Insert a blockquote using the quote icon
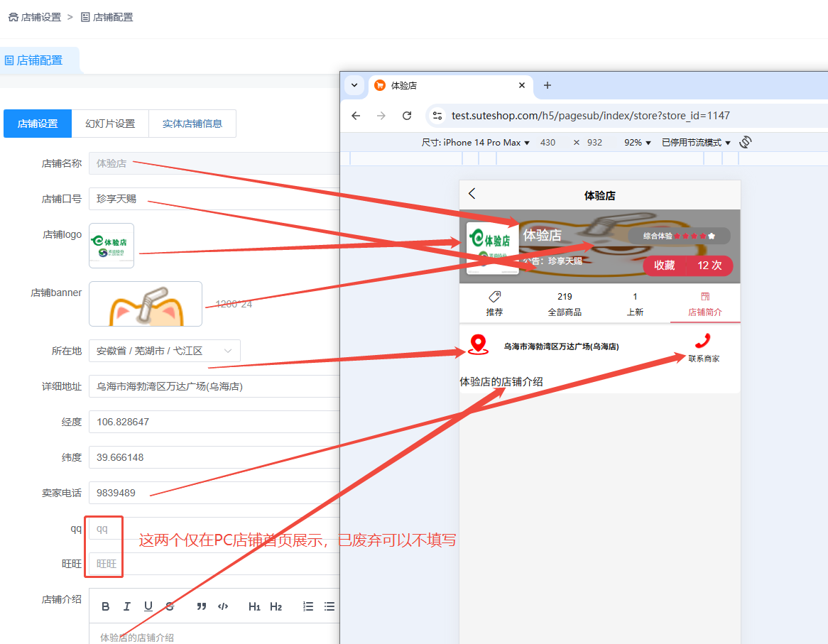828x644 pixels. 202,606
